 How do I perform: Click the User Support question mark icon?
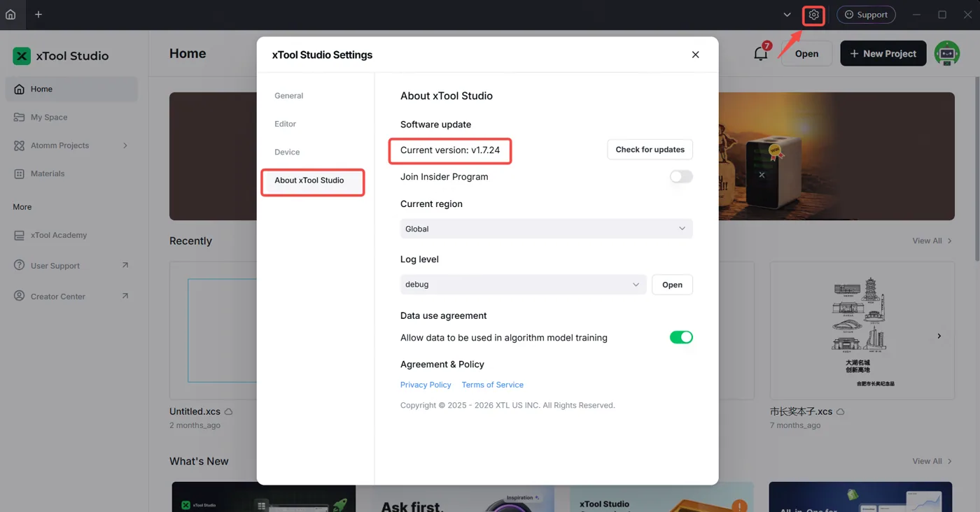coord(19,265)
